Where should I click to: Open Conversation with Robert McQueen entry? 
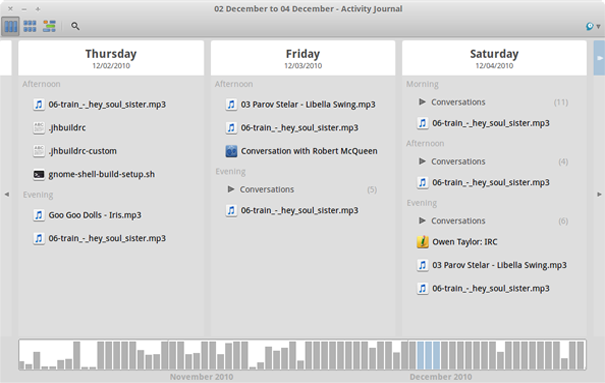[309, 151]
